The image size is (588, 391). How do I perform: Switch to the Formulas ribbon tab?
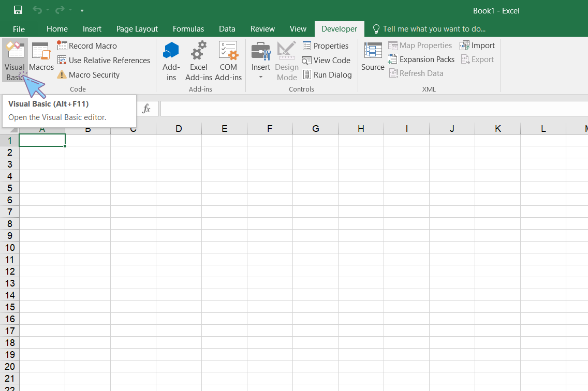tap(188, 29)
